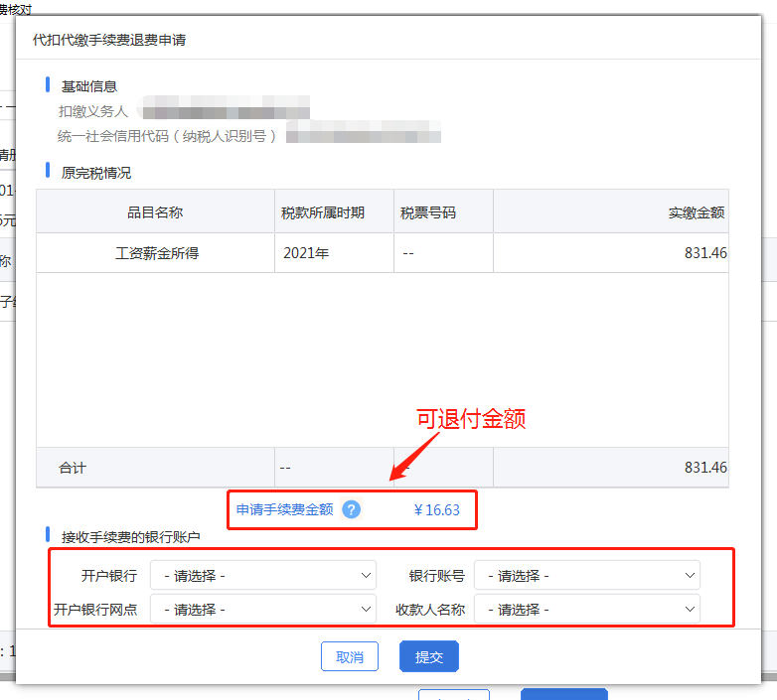Open the 收款人名称 dropdown
777x700 pixels.
[x=587, y=609]
